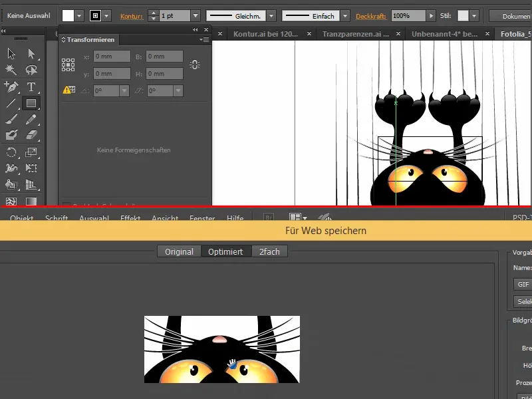
Task: Select the Line Segment tool
Action: pyautogui.click(x=11, y=103)
